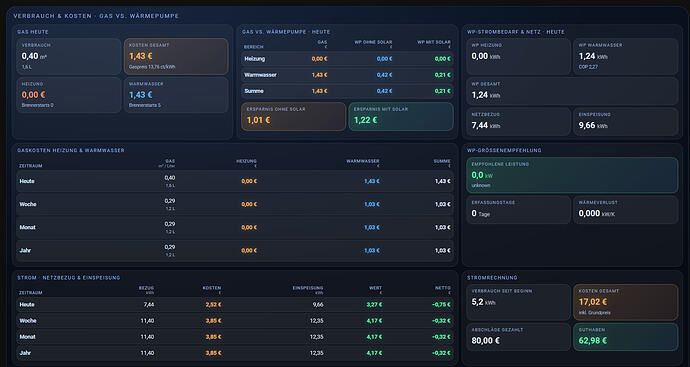
Task: Click the Verbrauch & Kosten dashboard title
Action: [x=96, y=16]
